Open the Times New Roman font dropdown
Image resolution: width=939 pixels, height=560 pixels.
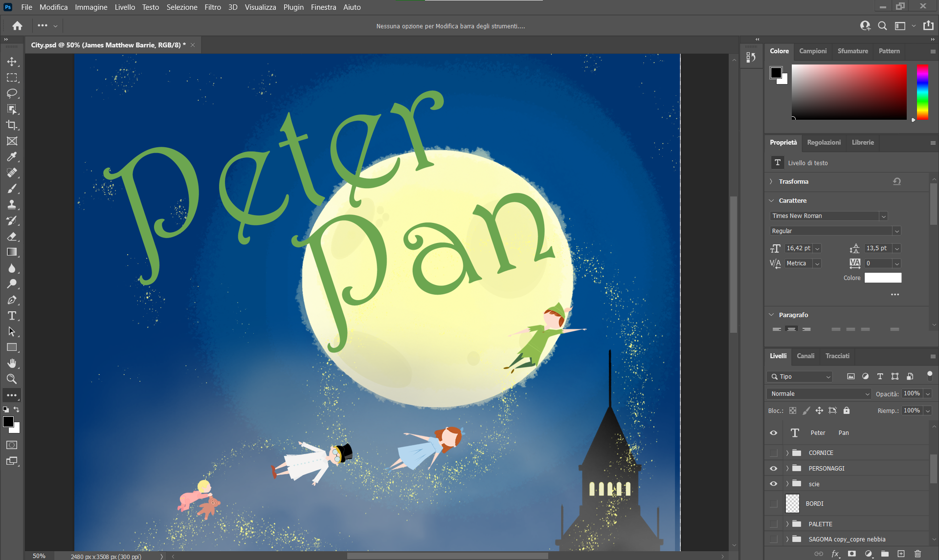pos(883,216)
